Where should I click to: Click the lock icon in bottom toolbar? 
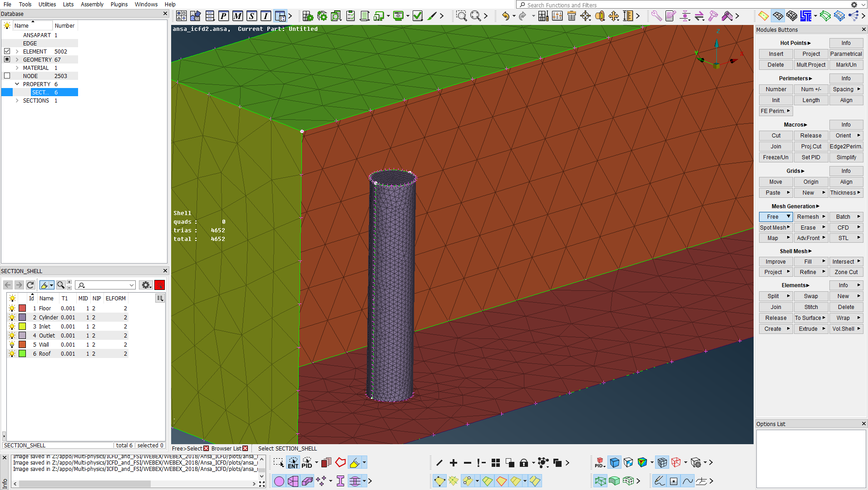[524, 463]
